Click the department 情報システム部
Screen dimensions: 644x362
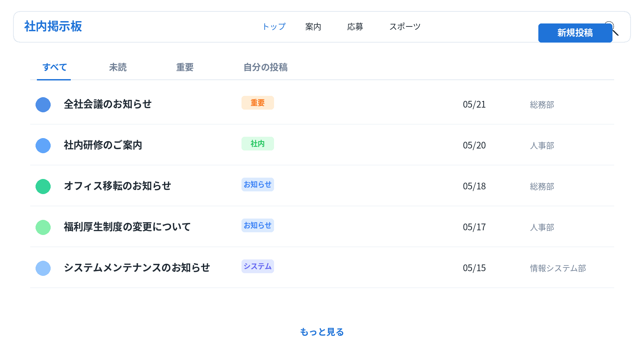point(558,268)
